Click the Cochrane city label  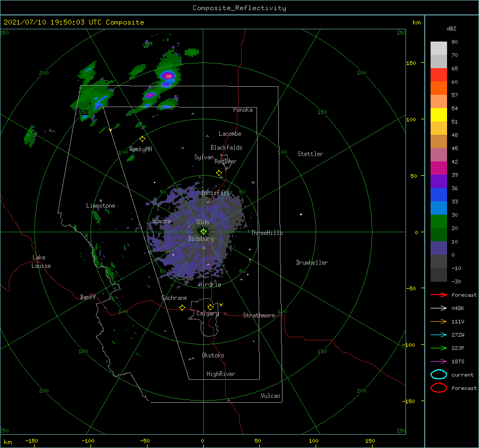(174, 298)
